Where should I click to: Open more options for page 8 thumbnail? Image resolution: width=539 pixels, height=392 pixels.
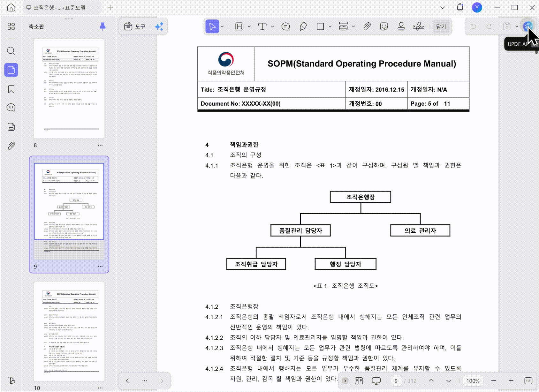100,145
